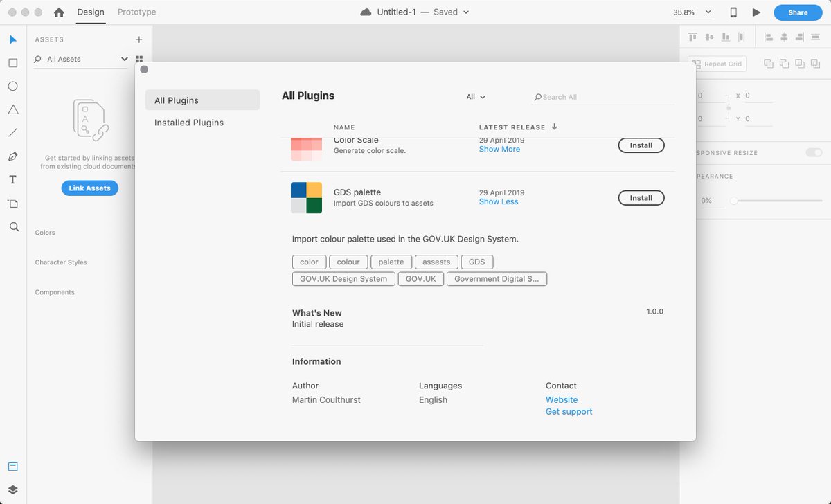Screen dimensions: 831x504
Task: Click align right icon
Action: 801,37
